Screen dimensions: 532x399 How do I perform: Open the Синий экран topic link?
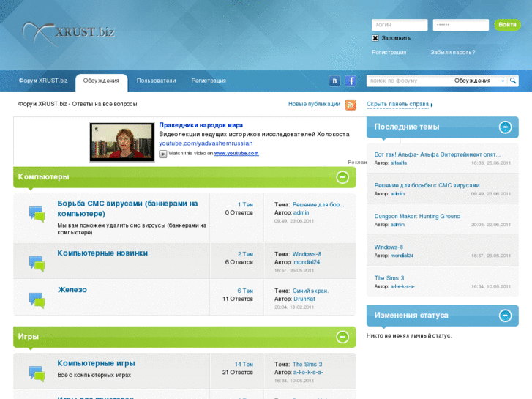310,291
